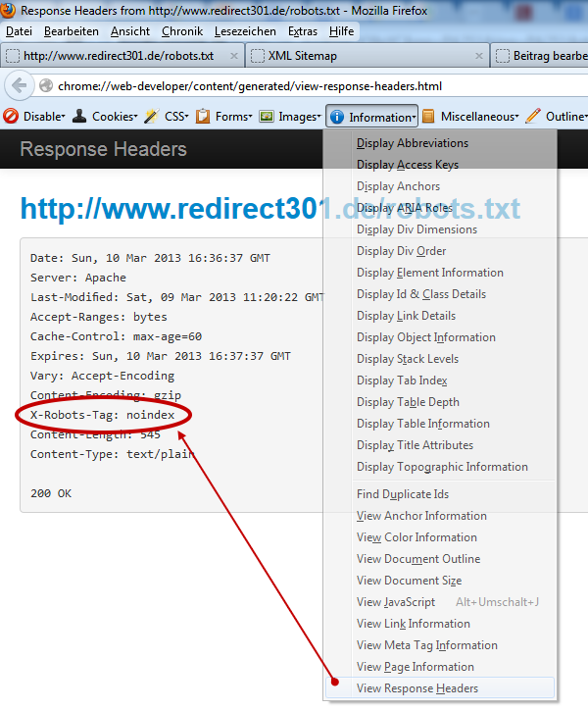The height and width of the screenshot is (711, 588).
Task: Open the Datei menu
Action: pos(19,31)
